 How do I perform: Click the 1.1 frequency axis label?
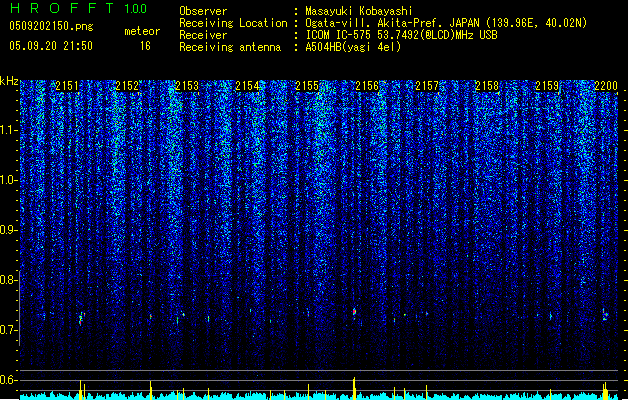[8, 131]
